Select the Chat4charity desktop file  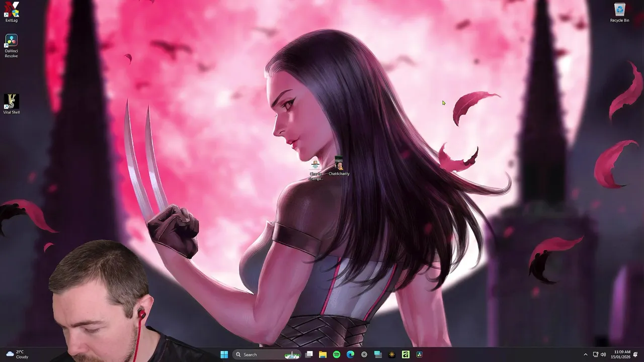(339, 167)
